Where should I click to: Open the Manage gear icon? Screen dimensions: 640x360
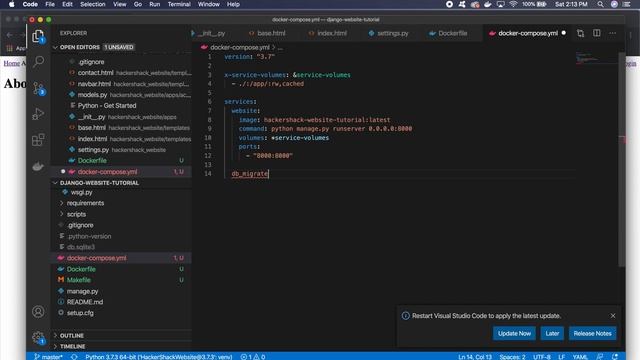coord(38,337)
